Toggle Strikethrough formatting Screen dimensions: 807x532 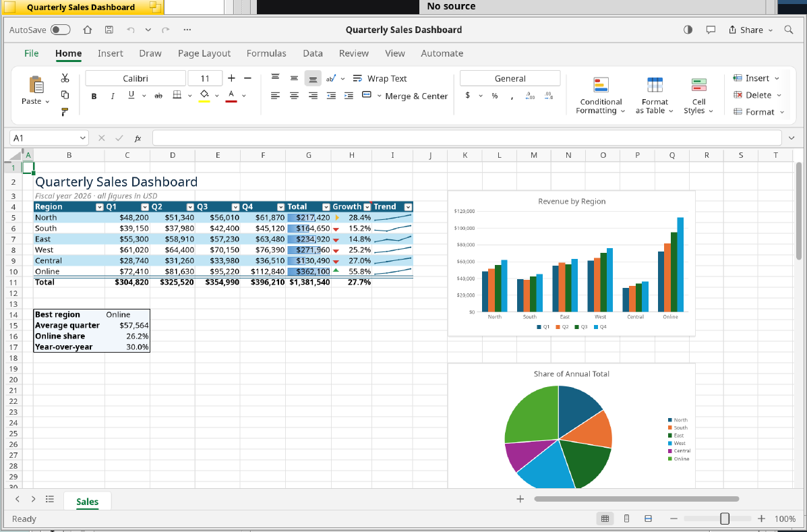click(x=158, y=96)
